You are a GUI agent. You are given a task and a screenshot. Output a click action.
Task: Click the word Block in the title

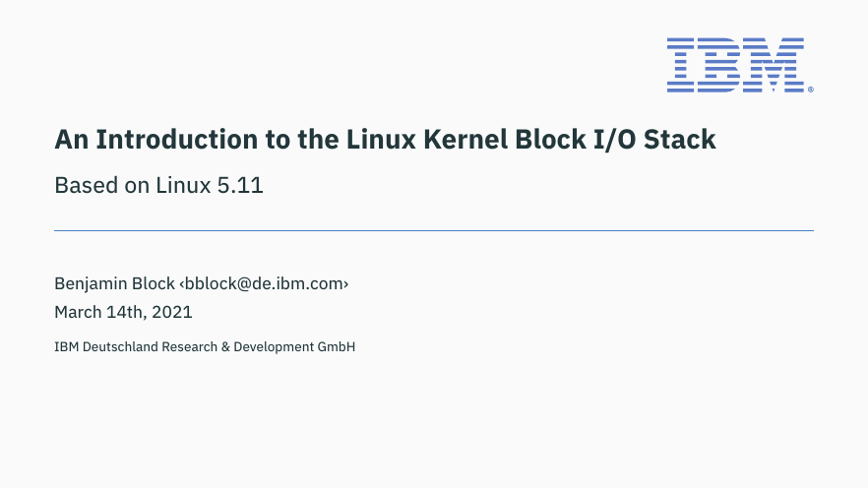550,140
